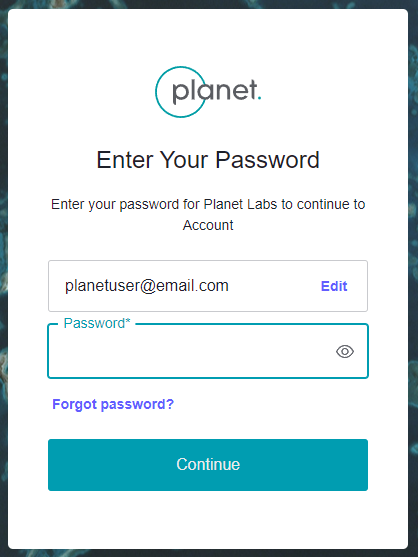The height and width of the screenshot is (557, 418).
Task: Select the planetuser@email.com address text
Action: 147,286
